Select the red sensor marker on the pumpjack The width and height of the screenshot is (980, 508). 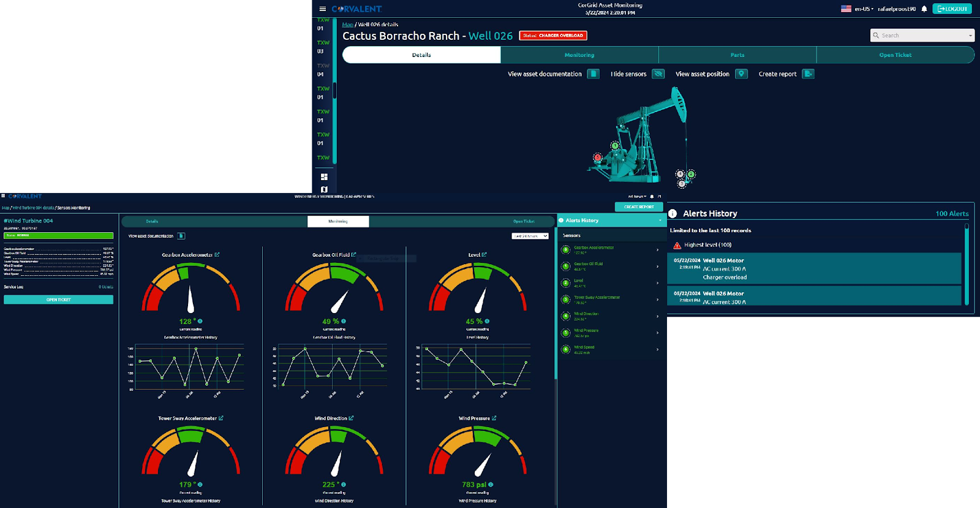(598, 157)
